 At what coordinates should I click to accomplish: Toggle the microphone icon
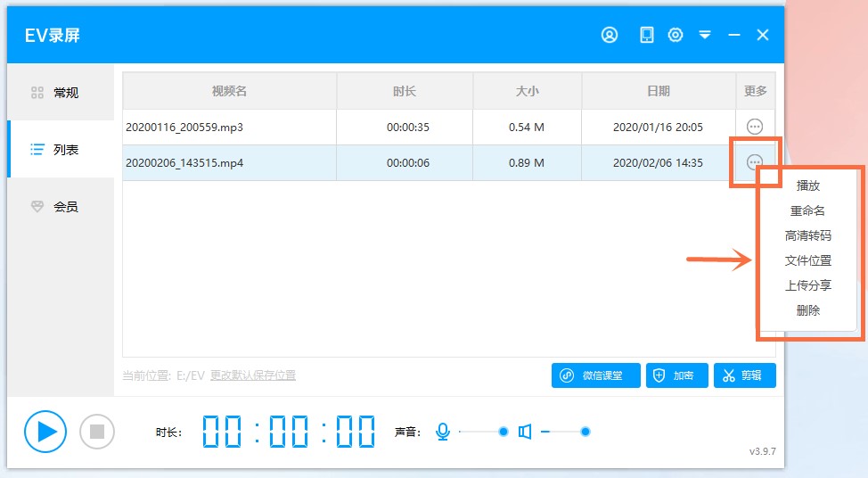[442, 432]
